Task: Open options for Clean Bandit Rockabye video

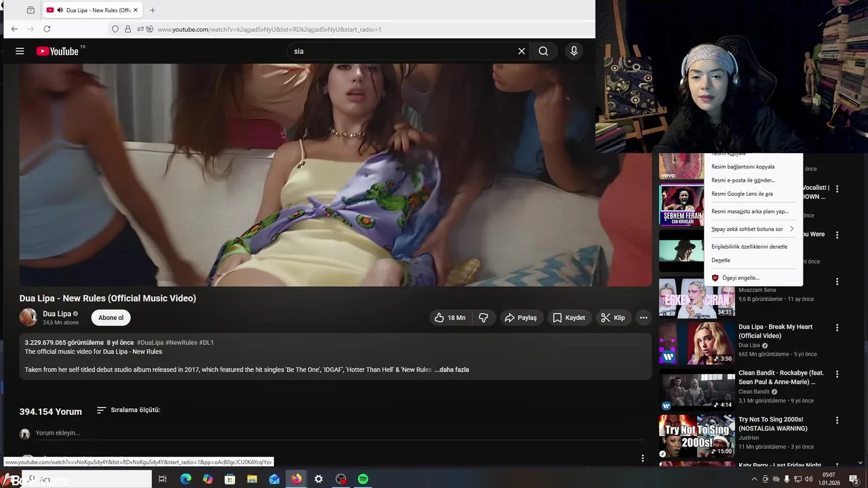Action: (837, 374)
